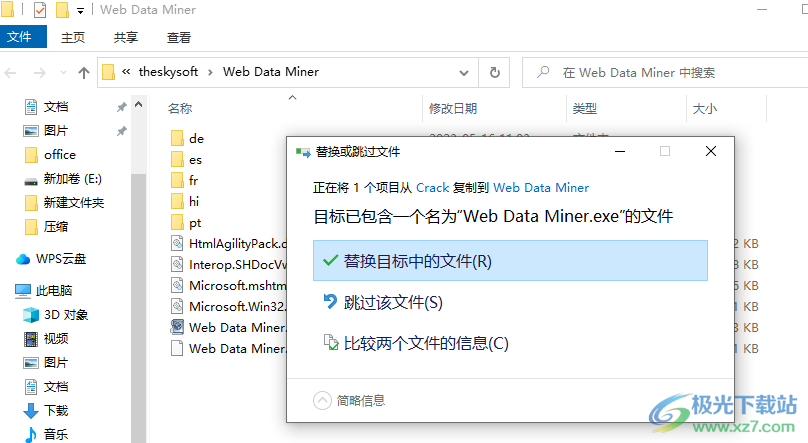Sort by the 名称 column header
This screenshot has width=808, height=443.
(x=180, y=109)
